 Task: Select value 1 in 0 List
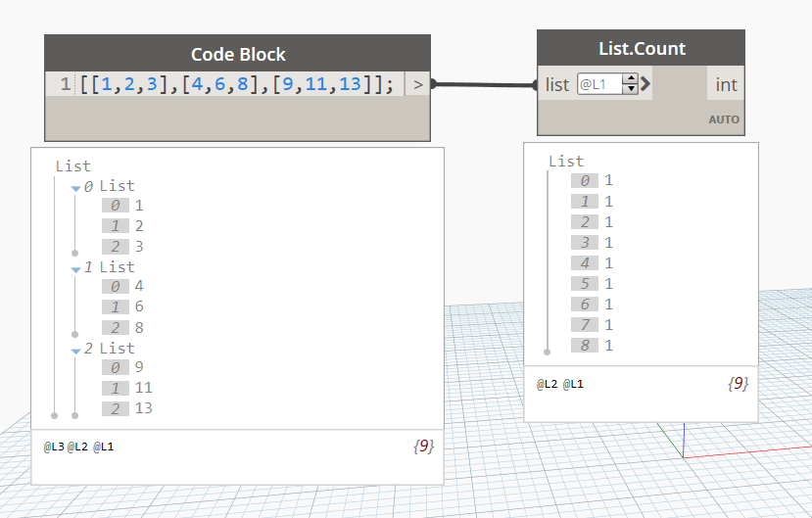pos(139,206)
